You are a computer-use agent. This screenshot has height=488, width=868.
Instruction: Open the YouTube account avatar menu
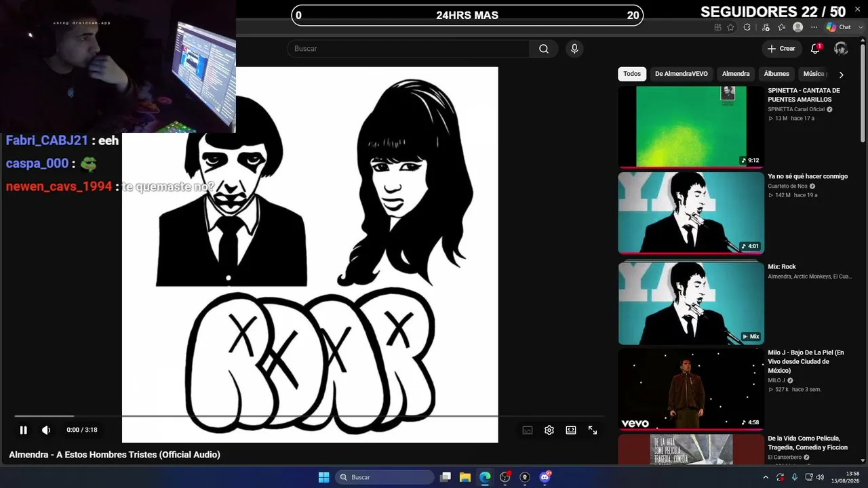pos(841,49)
